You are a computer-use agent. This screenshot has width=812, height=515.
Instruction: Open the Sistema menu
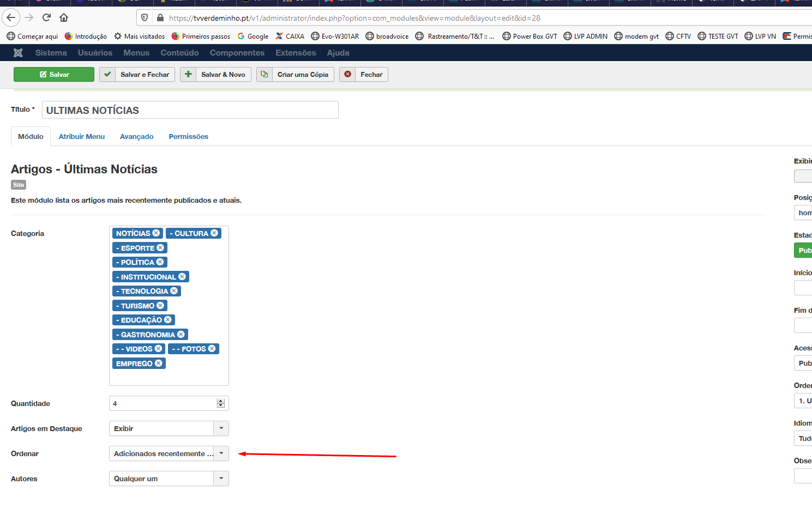tap(51, 53)
